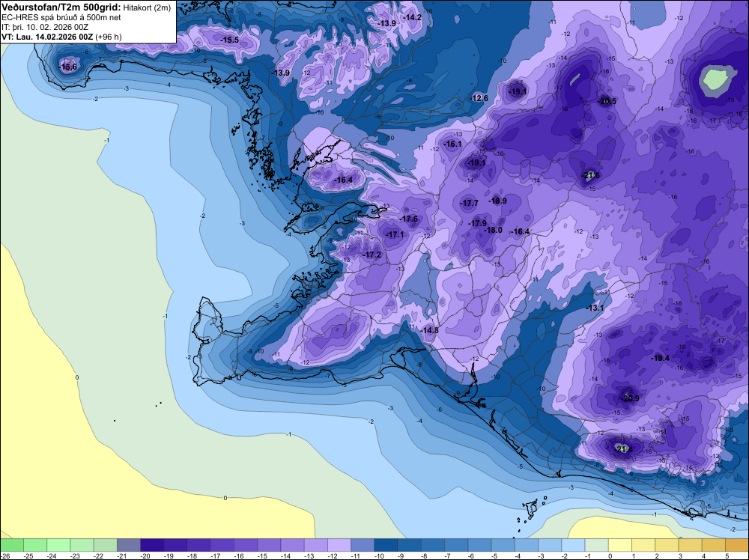Select the 'EC-HRES spá brúuð á 500m net' line
This screenshot has width=749, height=560.
tap(61, 18)
